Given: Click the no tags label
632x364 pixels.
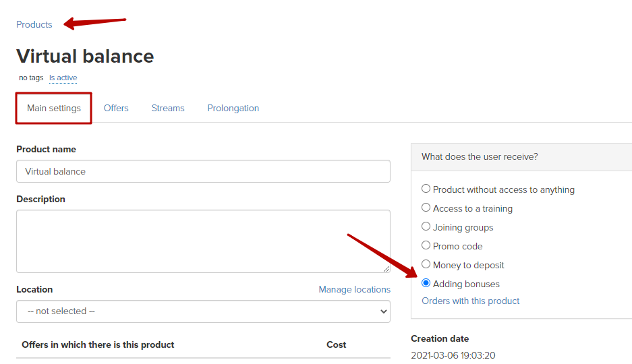Looking at the screenshot, I should coord(31,78).
